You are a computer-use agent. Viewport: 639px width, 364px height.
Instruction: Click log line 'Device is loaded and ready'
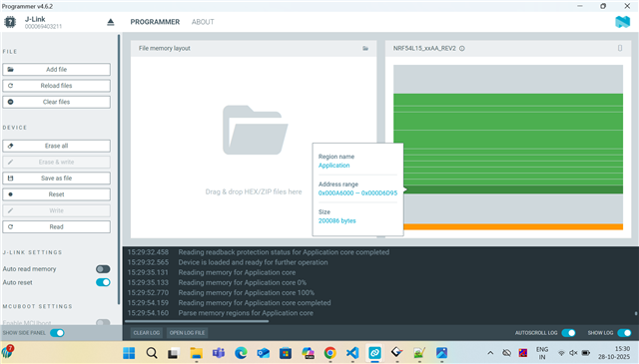253,262
